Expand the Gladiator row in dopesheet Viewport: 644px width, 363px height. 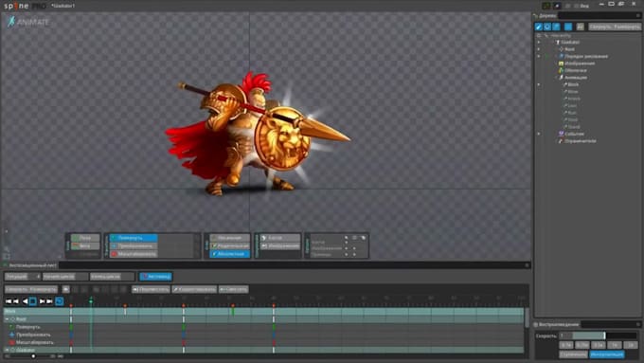[x=7, y=350]
